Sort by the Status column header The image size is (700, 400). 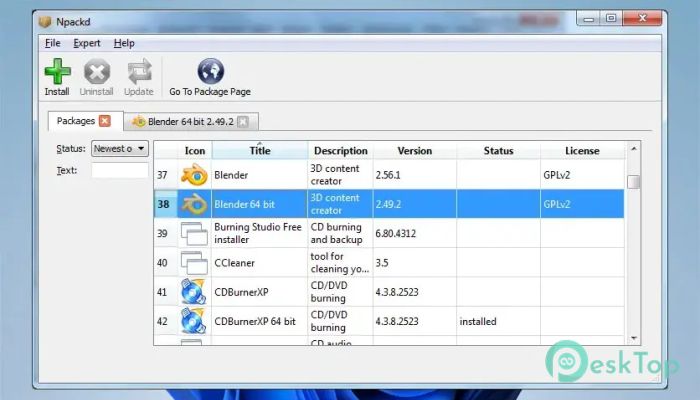(x=498, y=150)
